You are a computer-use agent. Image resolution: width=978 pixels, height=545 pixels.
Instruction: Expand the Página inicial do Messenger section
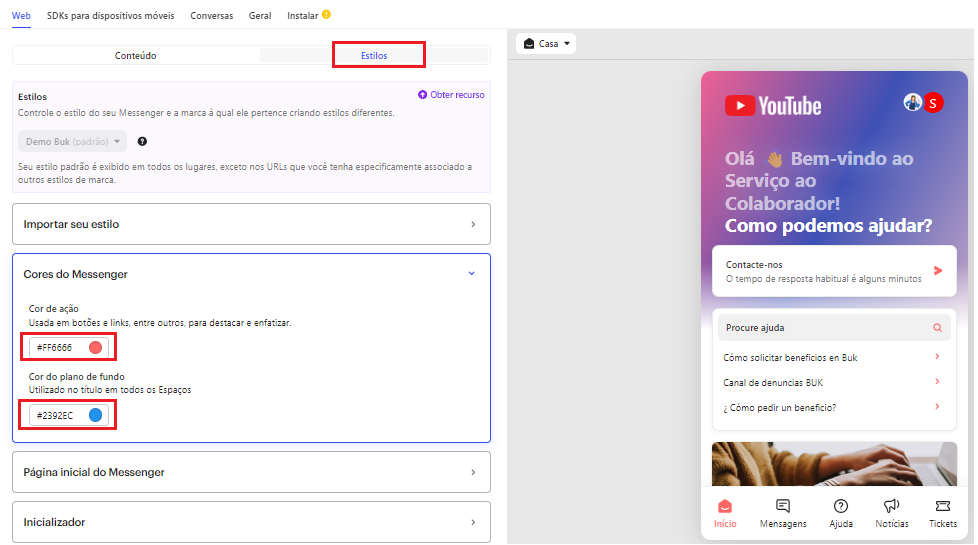[251, 472]
